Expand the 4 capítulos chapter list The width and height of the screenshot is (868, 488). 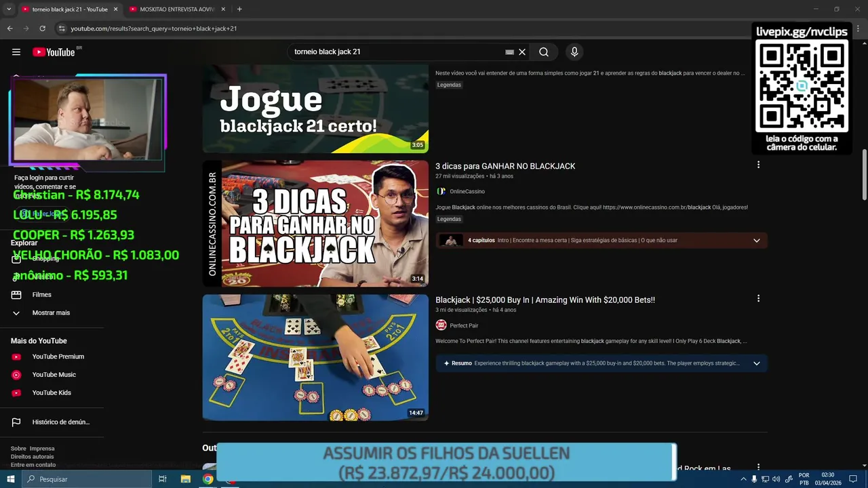[x=757, y=240]
